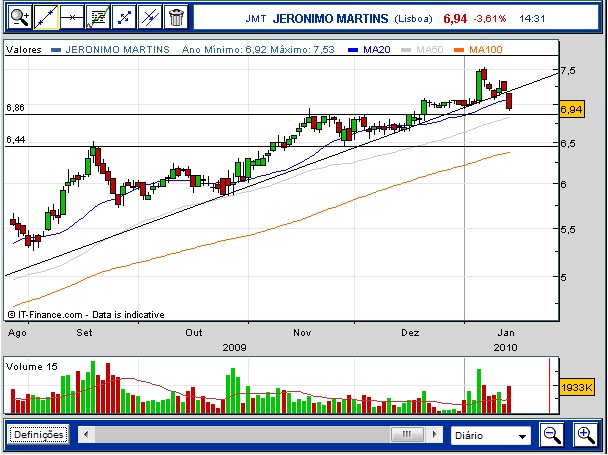Activate the trend line drawing tool
Screen dimensions: 608x455
(46, 17)
